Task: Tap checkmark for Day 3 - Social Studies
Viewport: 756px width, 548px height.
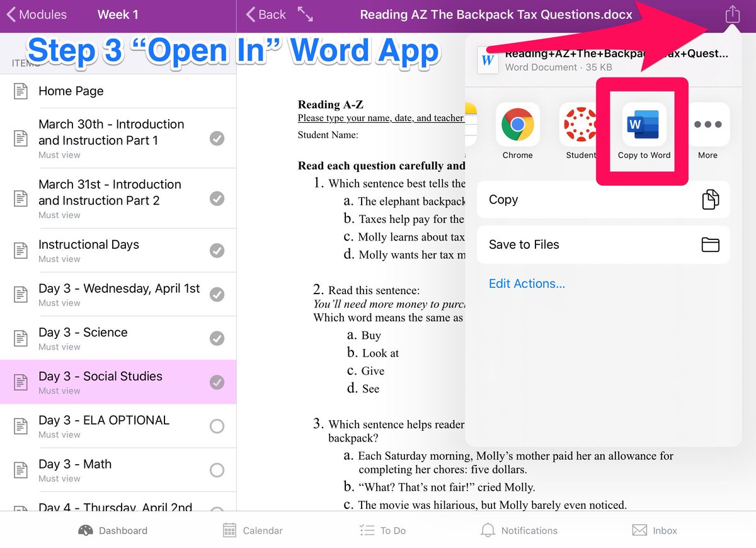Action: click(x=217, y=382)
